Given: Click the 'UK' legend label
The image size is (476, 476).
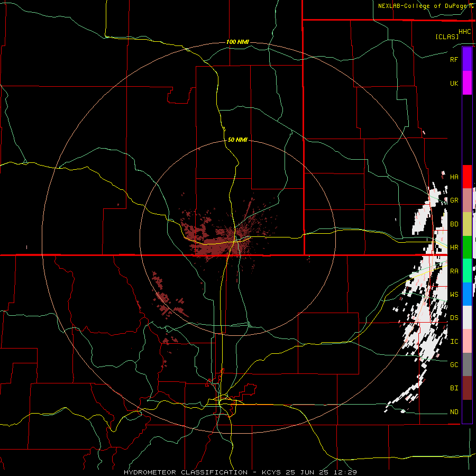Looking at the screenshot, I should point(454,84).
